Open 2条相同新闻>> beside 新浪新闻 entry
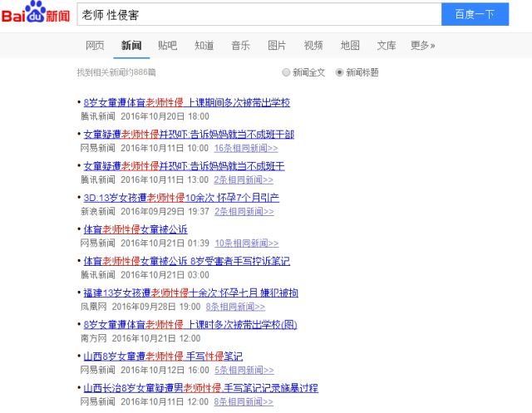The height and width of the screenshot is (413, 532). [x=244, y=212]
